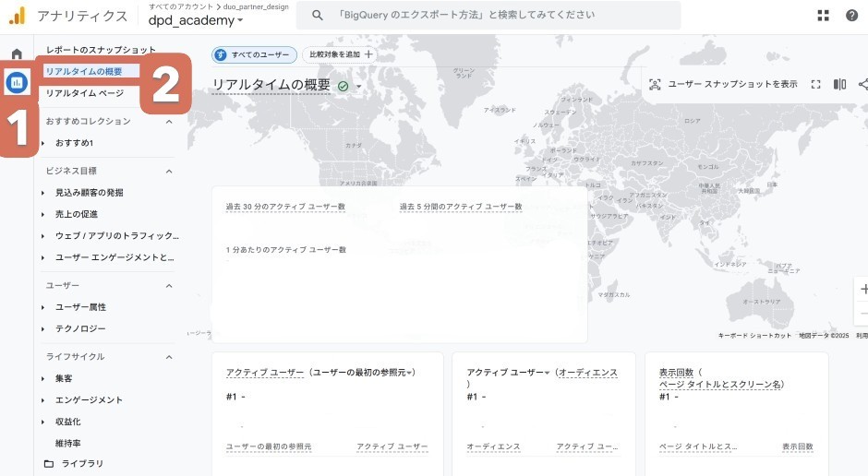
Task: Click the compare columns icon
Action: click(839, 84)
